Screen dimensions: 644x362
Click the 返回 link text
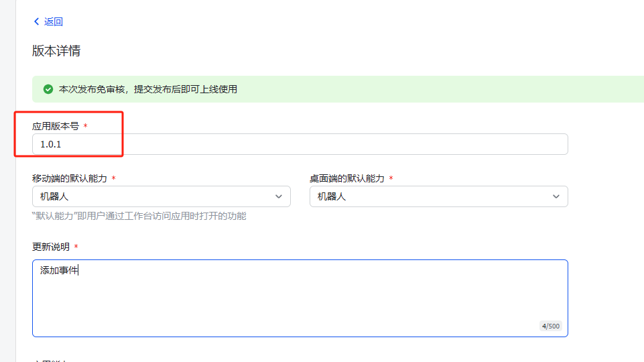click(x=54, y=21)
